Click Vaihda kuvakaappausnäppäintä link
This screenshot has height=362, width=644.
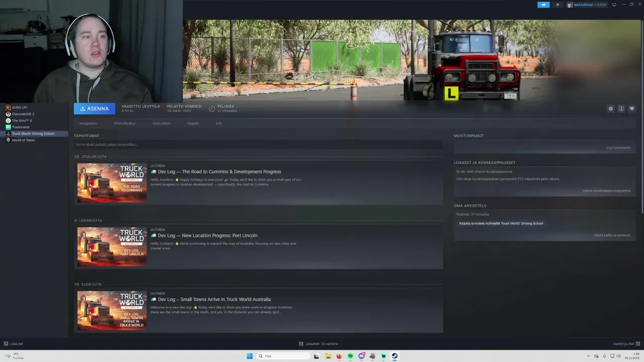pyautogui.click(x=606, y=191)
